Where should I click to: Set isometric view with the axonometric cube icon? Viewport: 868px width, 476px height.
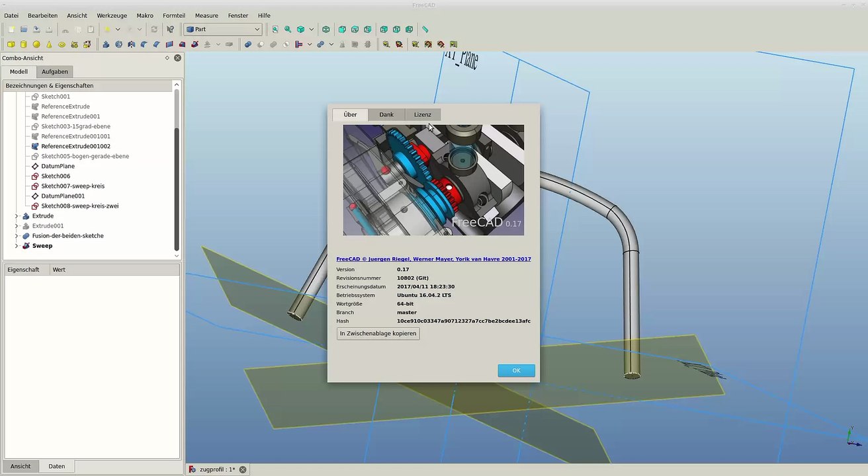point(325,29)
